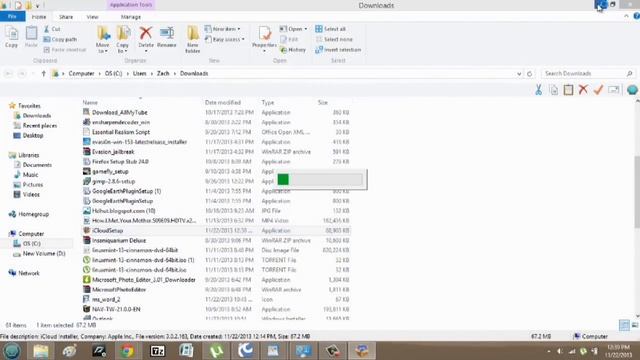Click Invert selection
The image size is (640, 360).
click(338, 50)
